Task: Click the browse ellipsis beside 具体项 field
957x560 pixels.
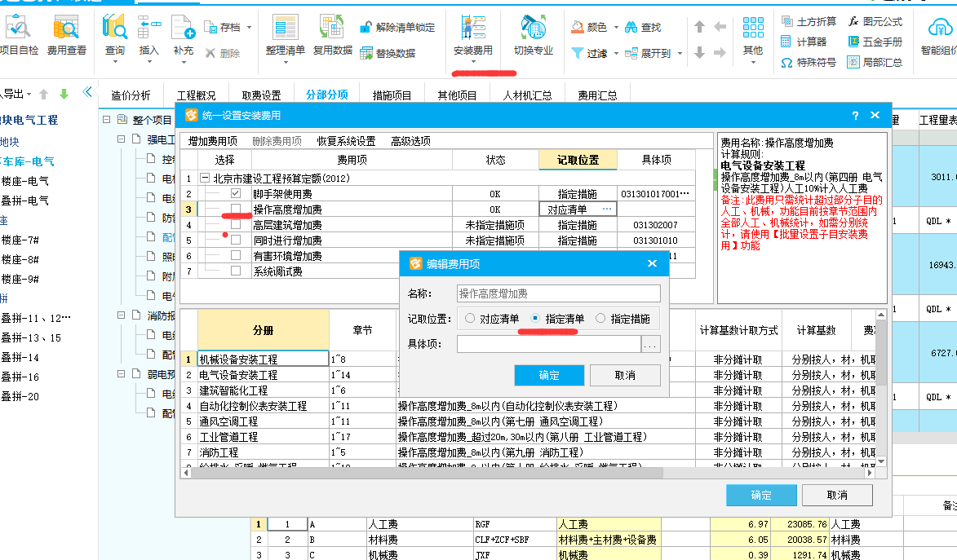Action: (x=650, y=344)
